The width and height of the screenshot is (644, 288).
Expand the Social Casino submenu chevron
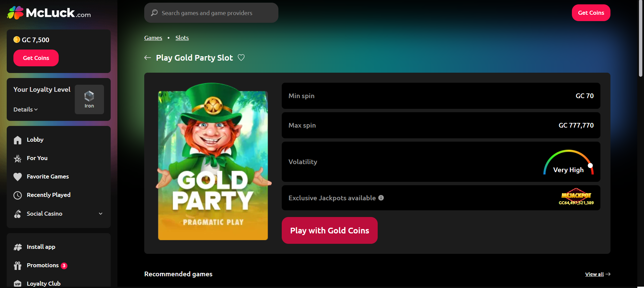click(101, 214)
